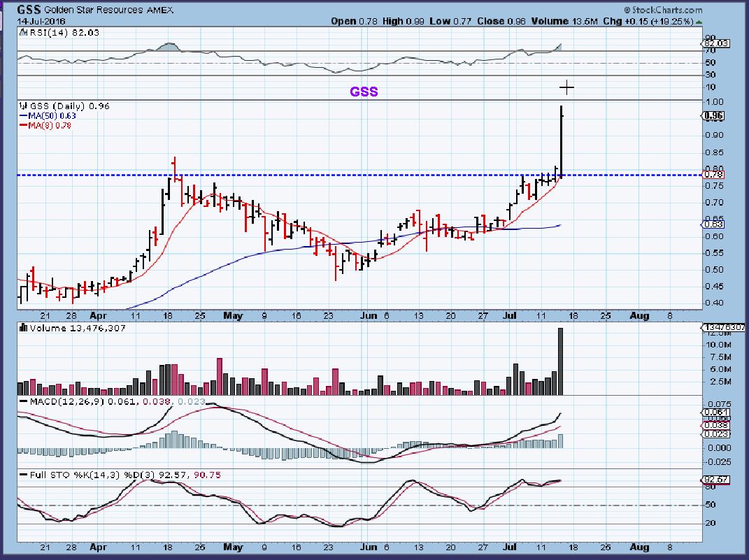Click the green up arrow beside Chg

699,22
